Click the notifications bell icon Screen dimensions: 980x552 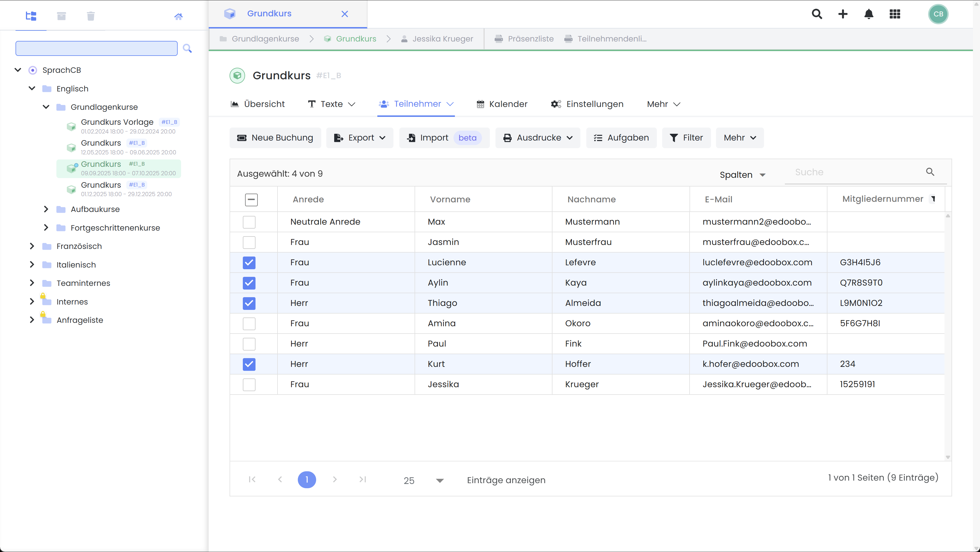(x=869, y=14)
